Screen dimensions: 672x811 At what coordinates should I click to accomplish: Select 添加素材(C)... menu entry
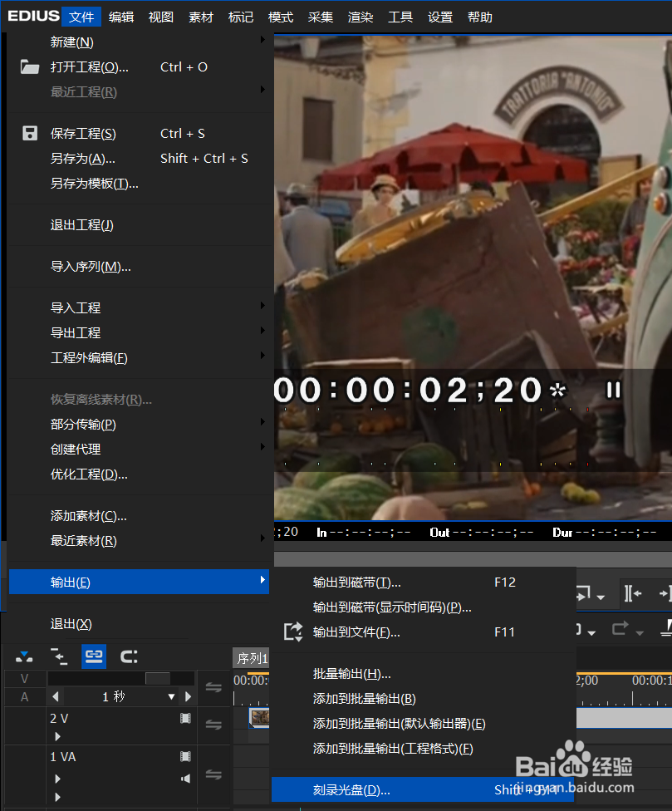point(139,516)
